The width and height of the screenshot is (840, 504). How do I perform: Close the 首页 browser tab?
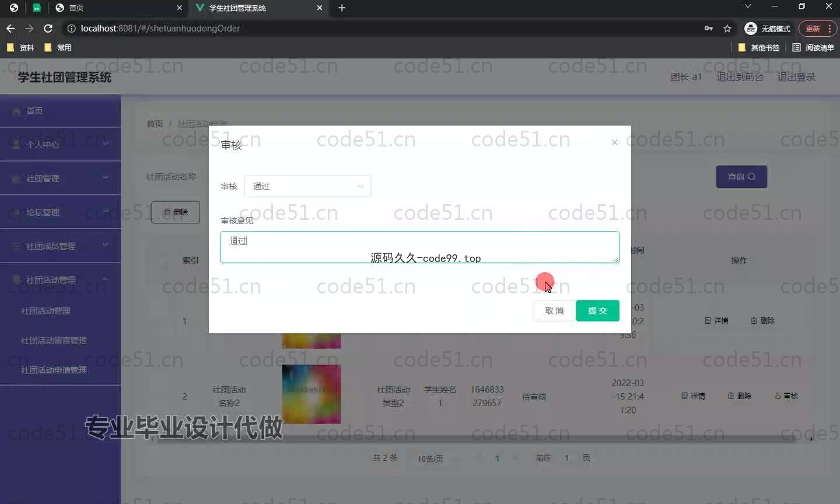[179, 8]
